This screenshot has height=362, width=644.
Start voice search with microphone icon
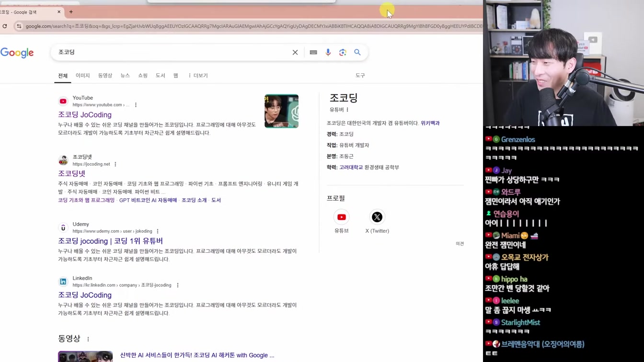coord(328,52)
